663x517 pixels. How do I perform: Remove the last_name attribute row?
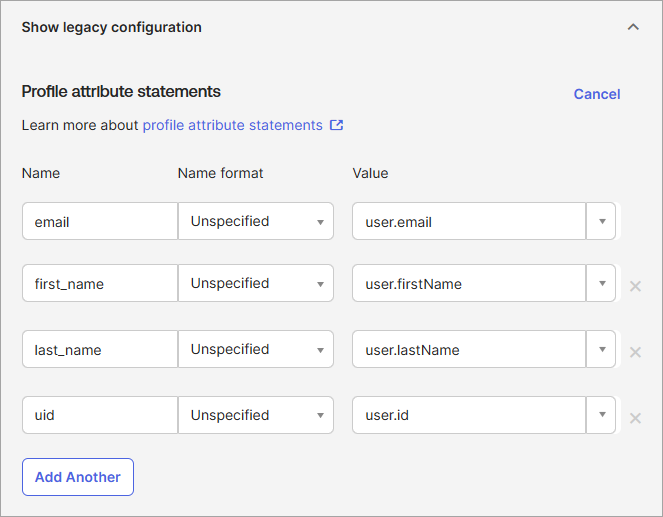635,352
